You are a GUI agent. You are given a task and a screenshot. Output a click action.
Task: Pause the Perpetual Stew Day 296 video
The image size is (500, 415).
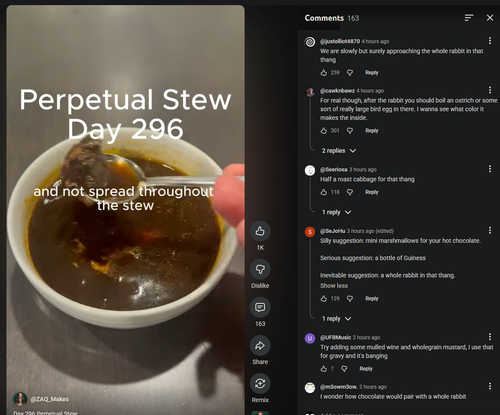pos(125,210)
